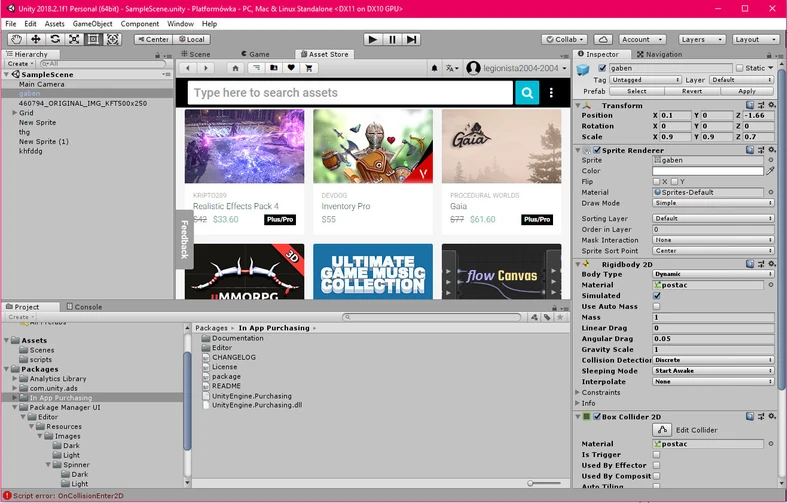Viewport: 788px width, 503px height.
Task: Select the Hand tool in toolbar
Action: (17, 39)
